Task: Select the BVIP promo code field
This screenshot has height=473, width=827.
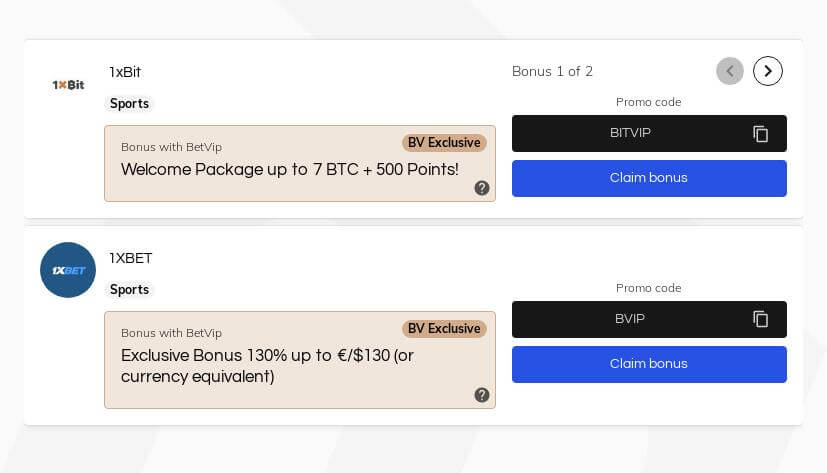Action: [649, 320]
